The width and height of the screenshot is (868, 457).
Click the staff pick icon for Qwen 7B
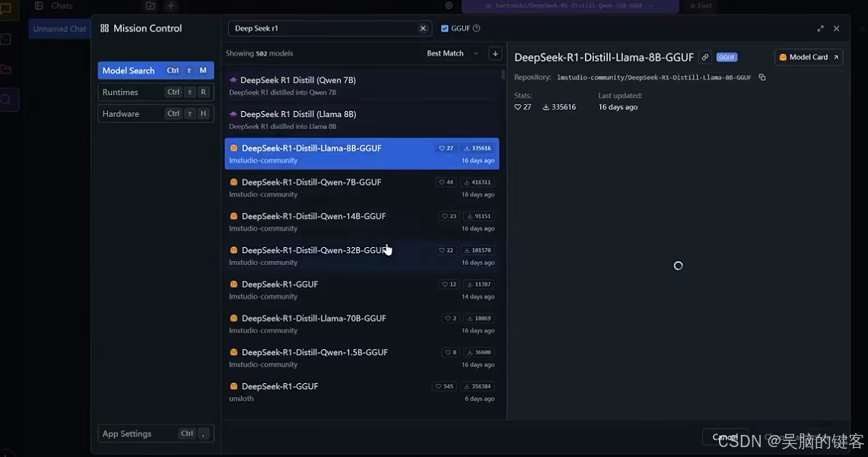click(x=233, y=81)
